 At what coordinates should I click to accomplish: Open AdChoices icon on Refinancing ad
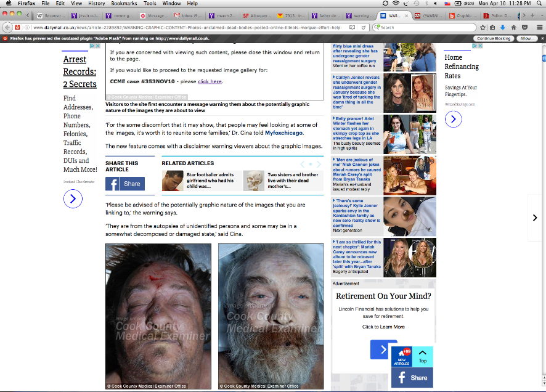click(x=475, y=46)
